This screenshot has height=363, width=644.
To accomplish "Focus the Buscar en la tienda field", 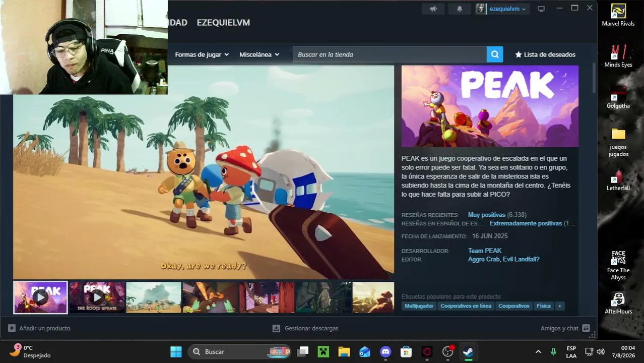I will coord(390,54).
